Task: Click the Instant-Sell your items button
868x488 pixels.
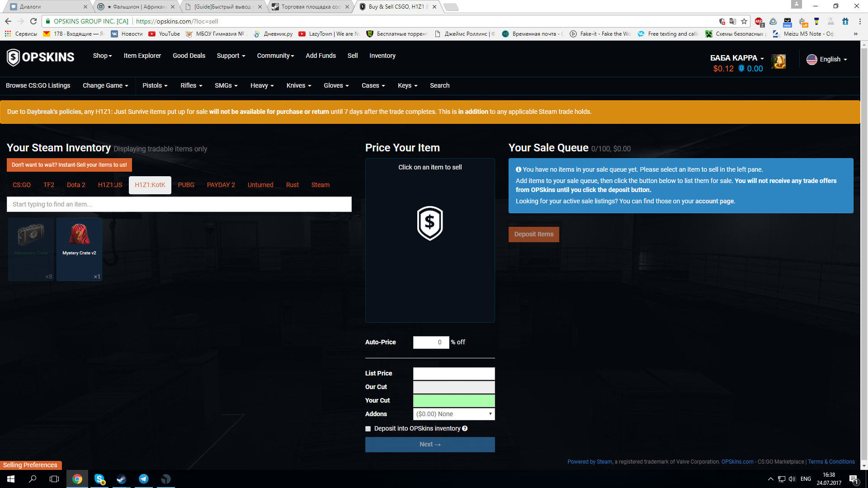Action: [x=69, y=165]
